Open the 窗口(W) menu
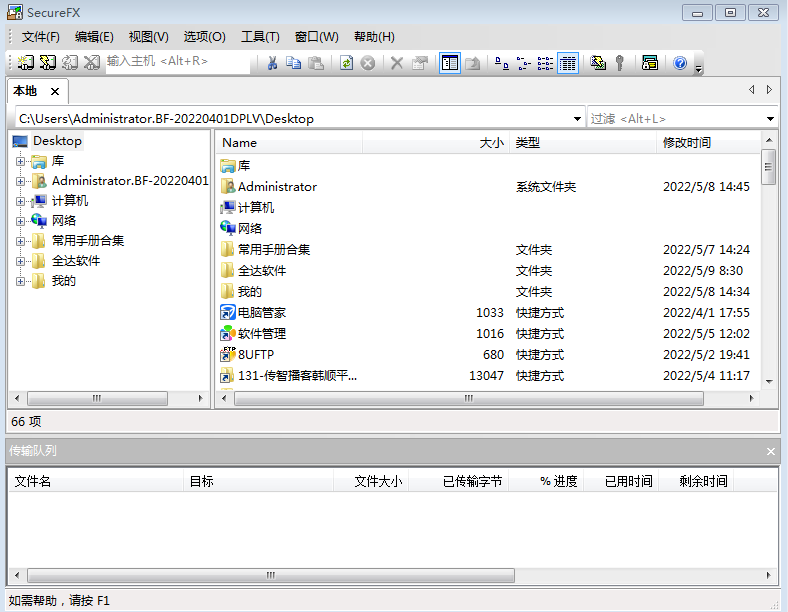This screenshot has height=612, width=788. (317, 37)
